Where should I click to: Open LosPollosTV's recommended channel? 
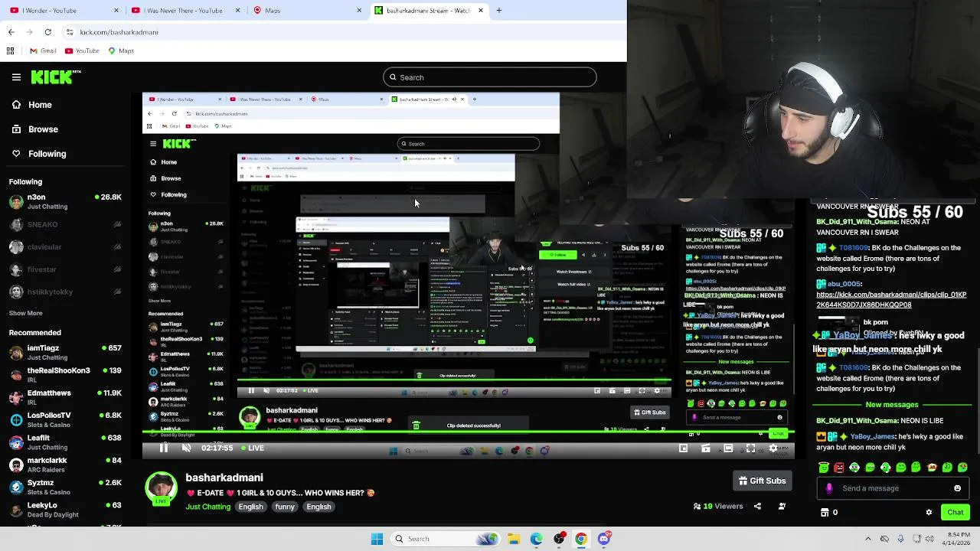pyautogui.click(x=66, y=419)
